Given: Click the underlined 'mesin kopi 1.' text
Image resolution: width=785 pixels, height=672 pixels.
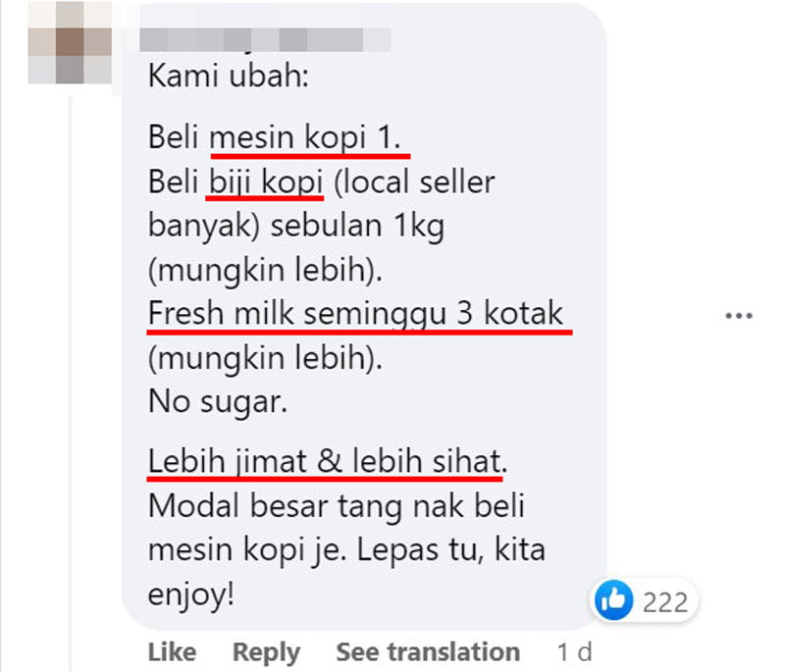Looking at the screenshot, I should tap(305, 137).
